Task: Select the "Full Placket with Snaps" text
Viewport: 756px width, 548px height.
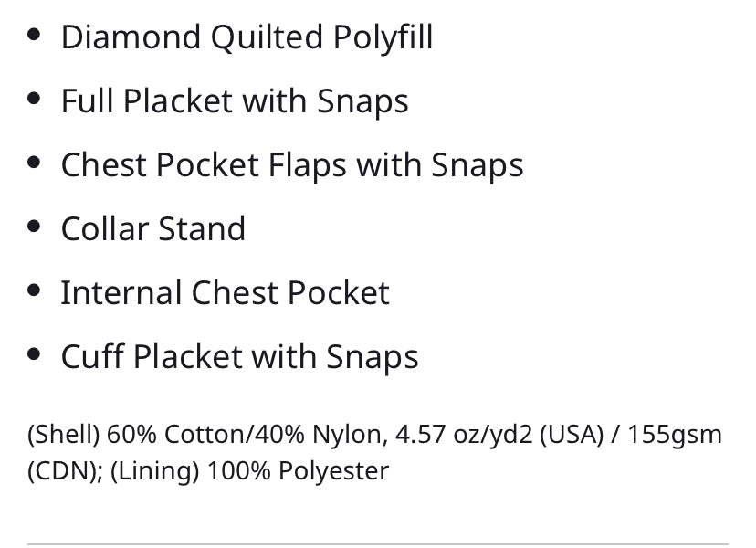Action: click(235, 101)
